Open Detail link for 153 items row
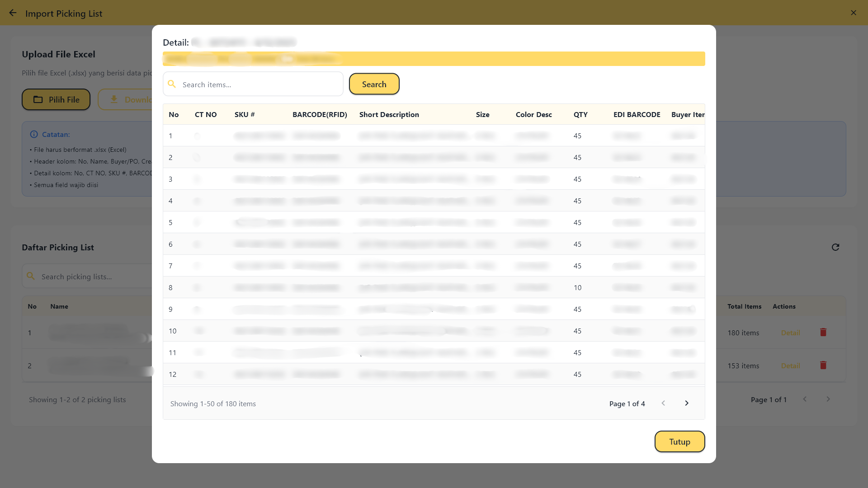 (790, 366)
